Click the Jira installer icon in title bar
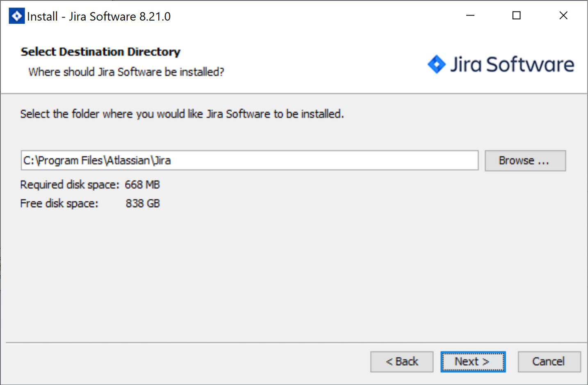This screenshot has height=385, width=588. [x=16, y=15]
